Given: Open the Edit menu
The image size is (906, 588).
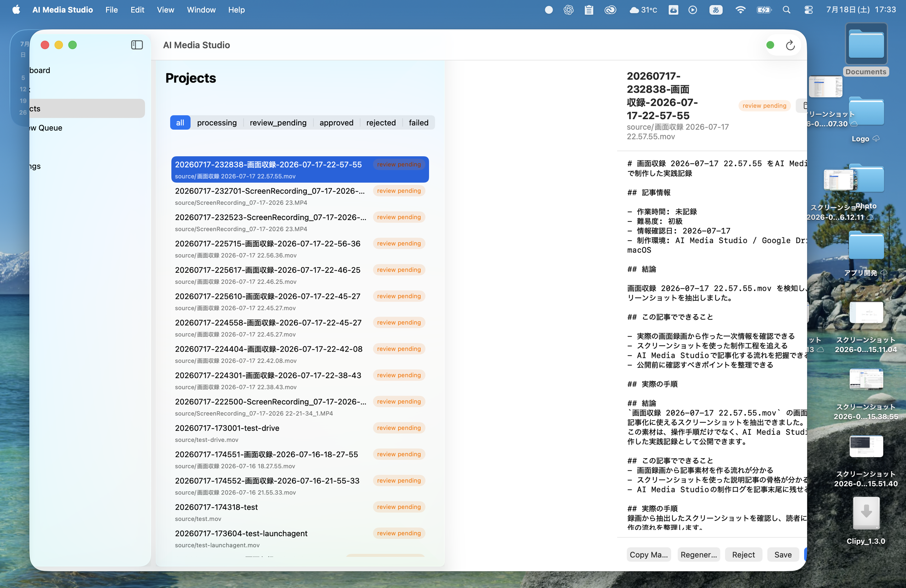Looking at the screenshot, I should pyautogui.click(x=137, y=10).
